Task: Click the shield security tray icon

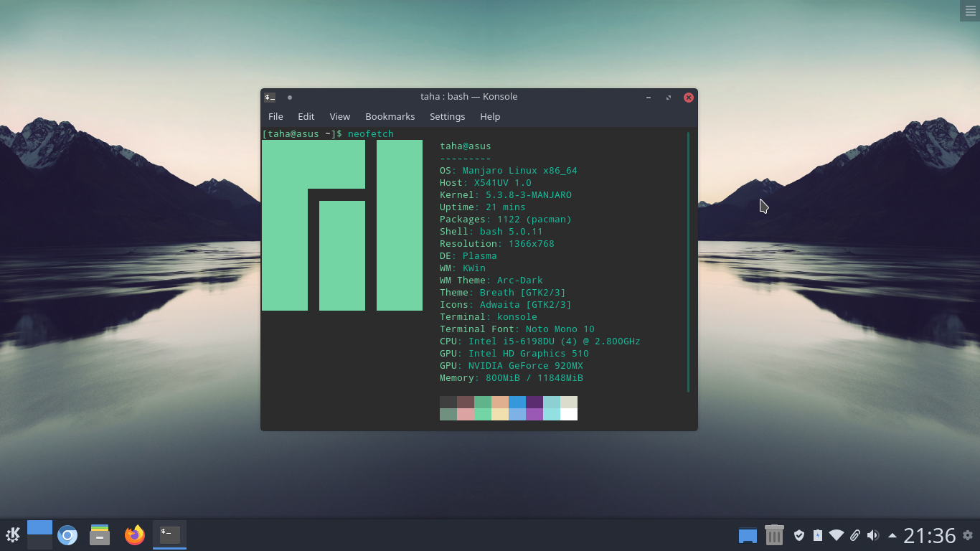Action: 799,535
